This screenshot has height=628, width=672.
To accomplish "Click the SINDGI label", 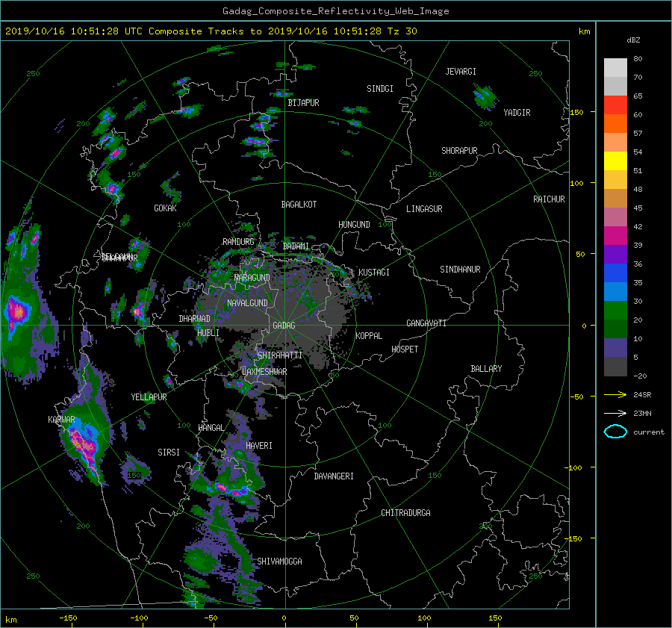I will [380, 89].
